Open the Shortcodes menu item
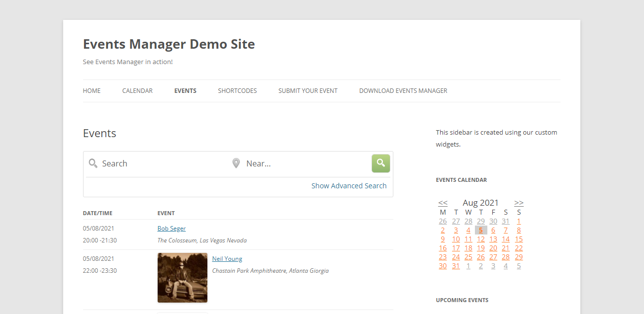This screenshot has height=314, width=644. tap(237, 91)
